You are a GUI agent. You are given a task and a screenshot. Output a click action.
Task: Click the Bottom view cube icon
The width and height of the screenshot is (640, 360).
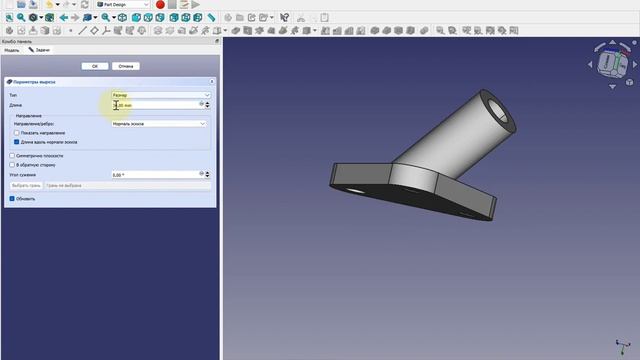[x=186, y=18]
